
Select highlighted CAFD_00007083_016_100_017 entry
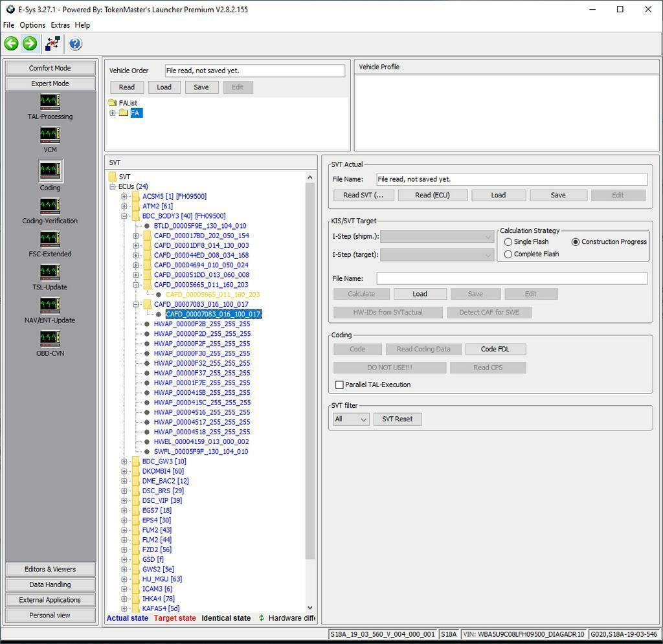point(213,314)
